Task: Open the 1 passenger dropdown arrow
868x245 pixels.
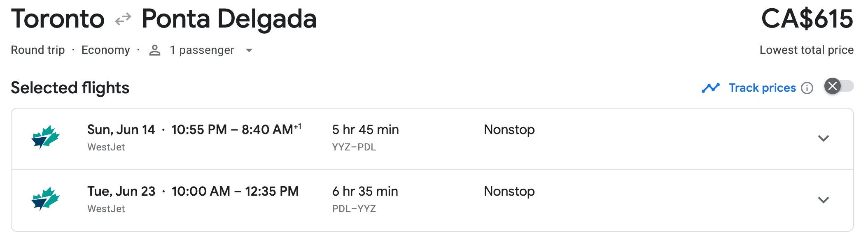Action: point(249,51)
